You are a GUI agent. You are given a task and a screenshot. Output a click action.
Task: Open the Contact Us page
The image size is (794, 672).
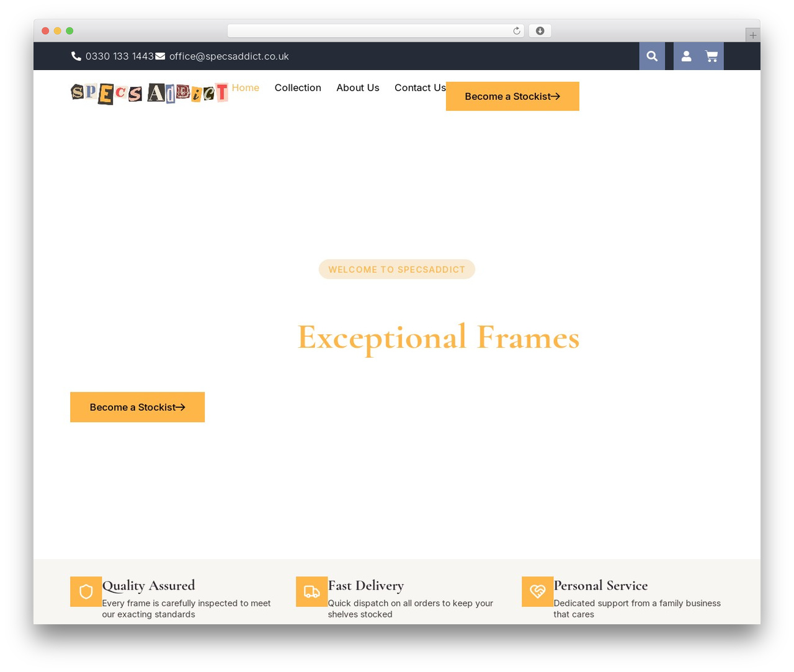pyautogui.click(x=420, y=88)
